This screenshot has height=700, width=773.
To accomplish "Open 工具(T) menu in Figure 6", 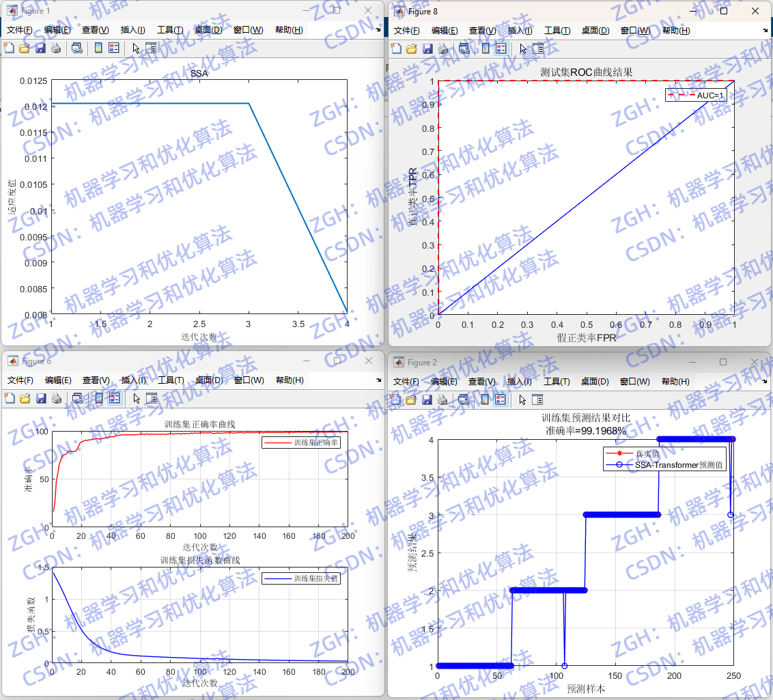I will pyautogui.click(x=171, y=380).
